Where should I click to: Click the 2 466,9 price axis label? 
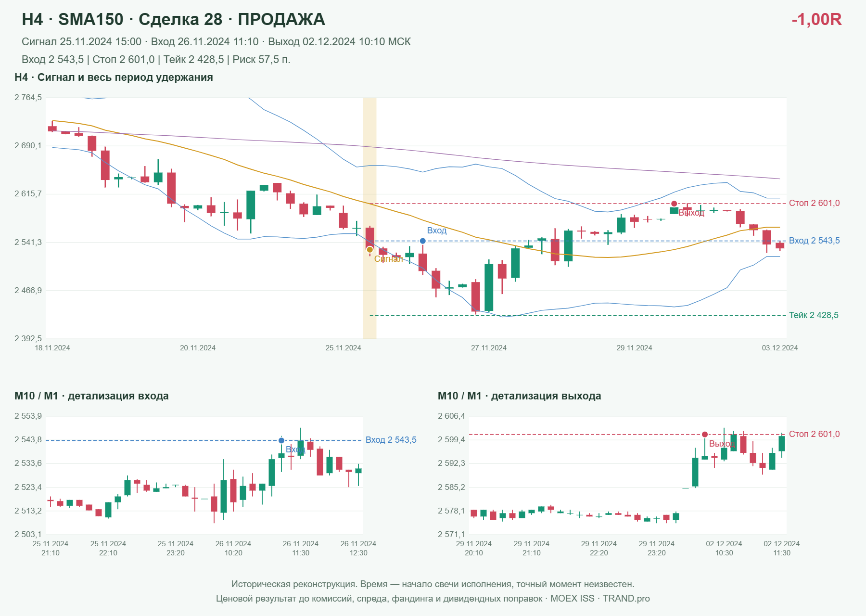tap(28, 290)
